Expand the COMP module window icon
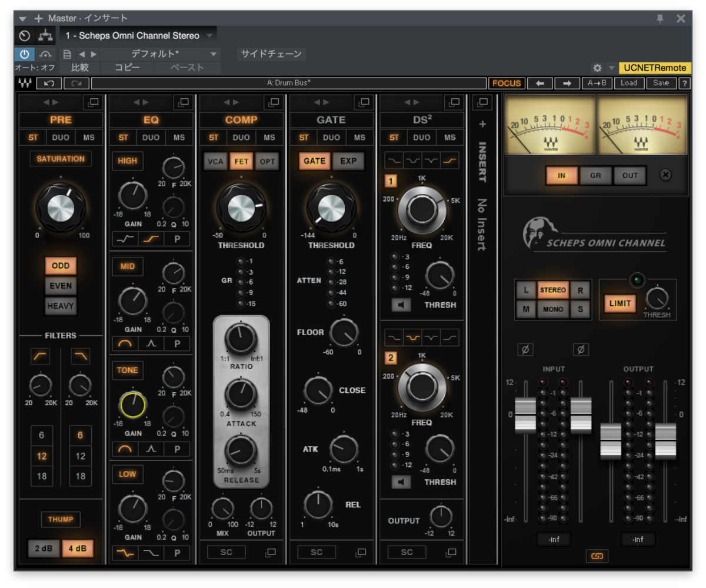 pos(274,102)
